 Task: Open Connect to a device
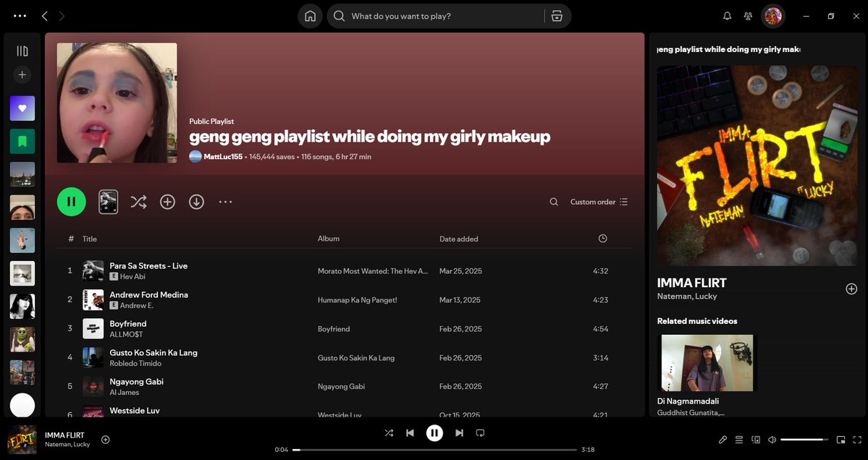pyautogui.click(x=756, y=440)
